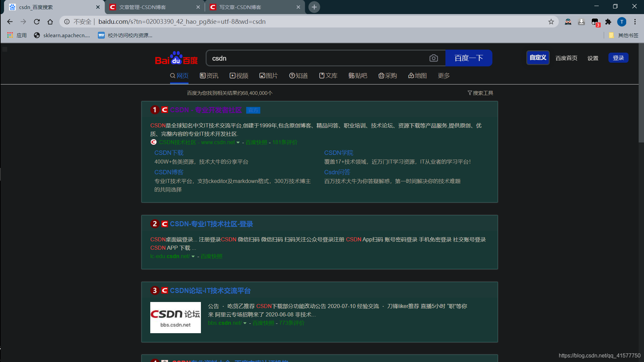Open 搜索工具 search tools filter
The height and width of the screenshot is (362, 644).
pos(480,93)
